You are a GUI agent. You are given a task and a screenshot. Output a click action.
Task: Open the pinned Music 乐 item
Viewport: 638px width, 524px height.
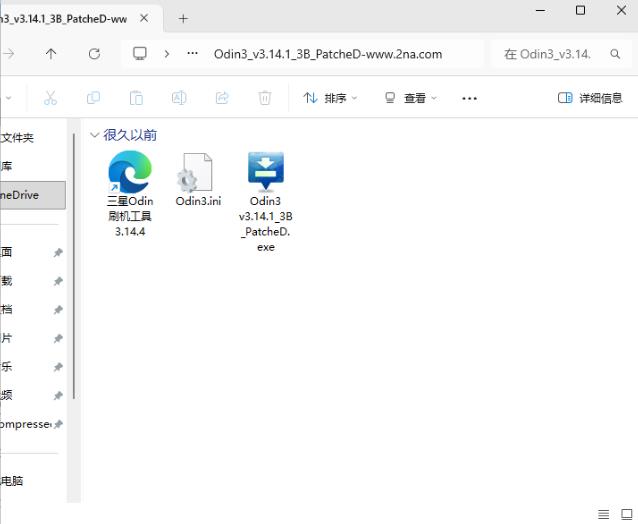click(7, 366)
